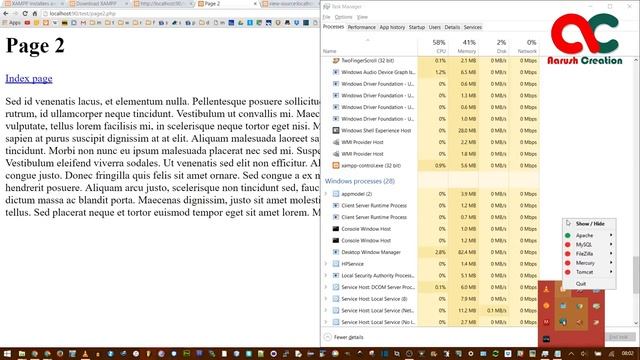
Task: Switch to the Details tab
Action: pyautogui.click(x=452, y=27)
